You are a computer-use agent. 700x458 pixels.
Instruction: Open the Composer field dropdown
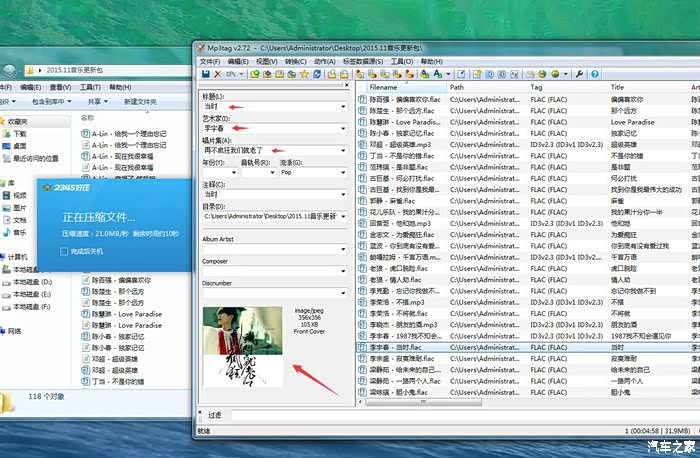point(343,271)
